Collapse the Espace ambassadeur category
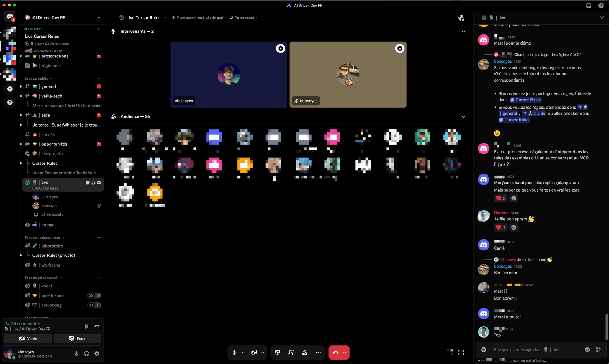 tap(45, 237)
